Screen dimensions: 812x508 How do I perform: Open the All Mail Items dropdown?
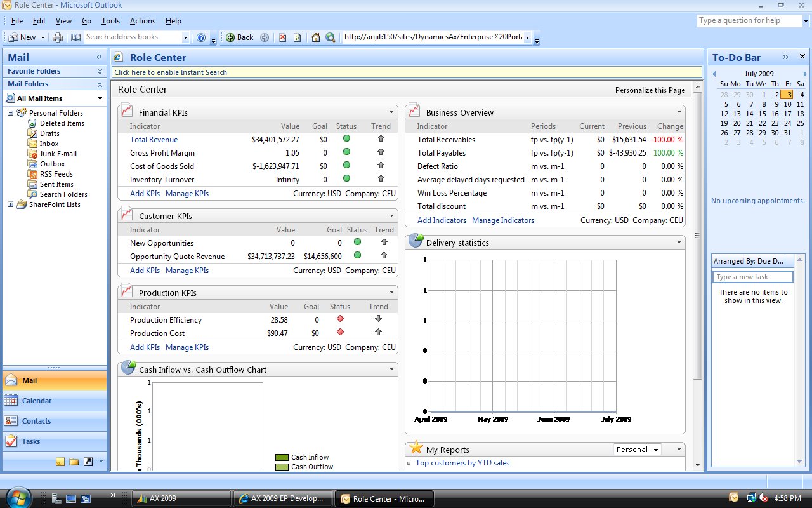point(100,98)
